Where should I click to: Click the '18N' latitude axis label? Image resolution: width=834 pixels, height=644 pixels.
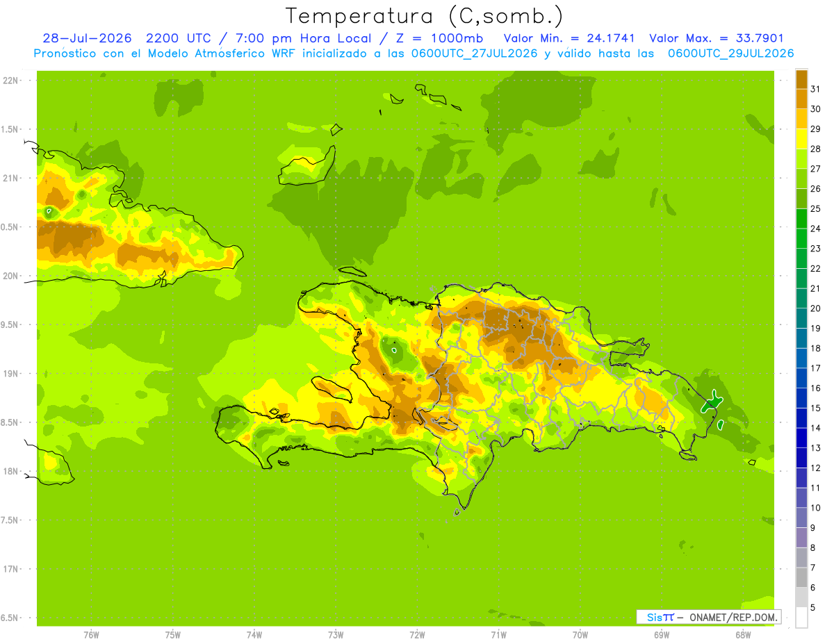(10, 472)
